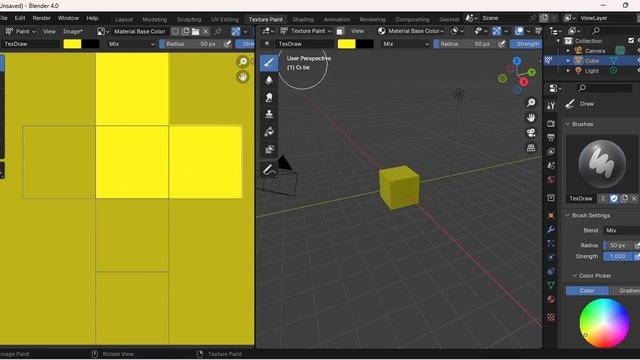Open new image icon in image editor header

[x=186, y=31]
